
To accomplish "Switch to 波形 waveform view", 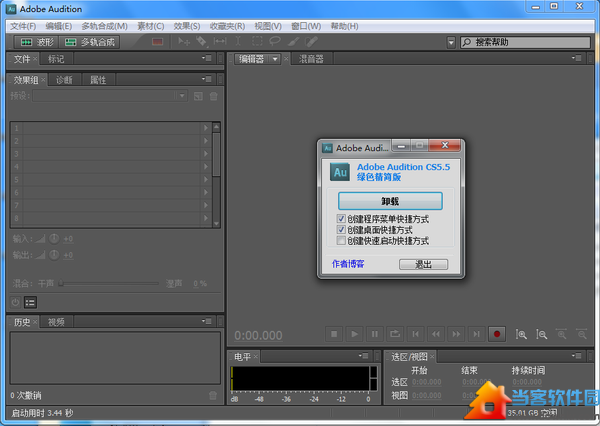I will 36,42.
